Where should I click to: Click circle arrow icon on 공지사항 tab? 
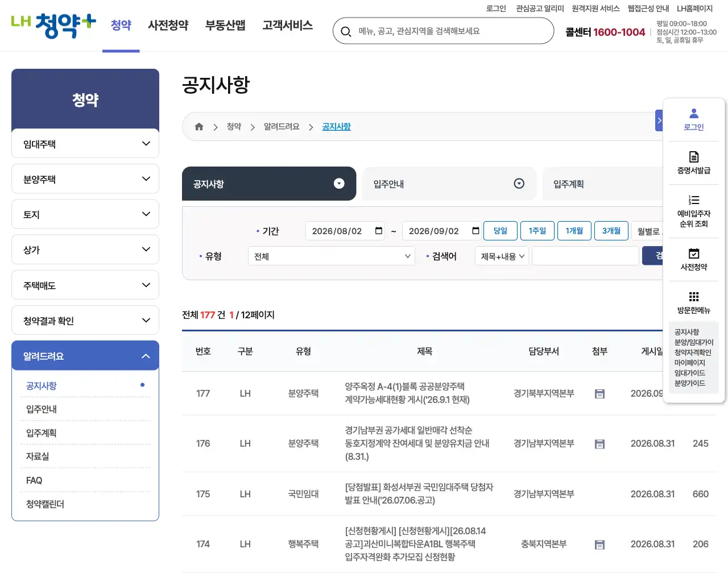click(339, 184)
